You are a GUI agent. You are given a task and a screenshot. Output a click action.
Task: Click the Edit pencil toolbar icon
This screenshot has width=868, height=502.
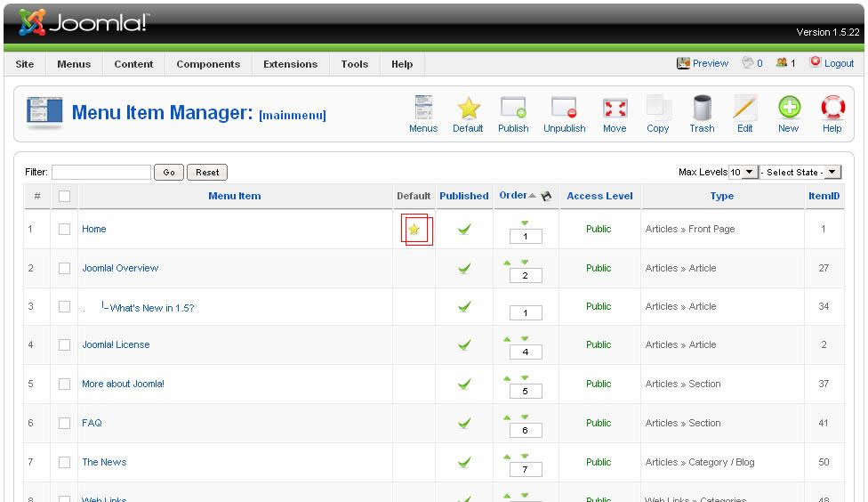[744, 115]
